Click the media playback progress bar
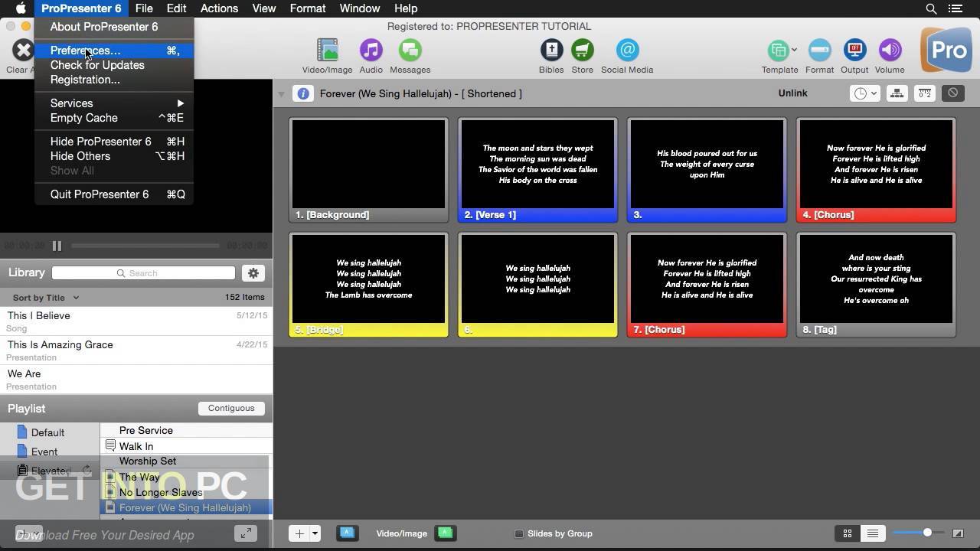The width and height of the screenshot is (980, 551). pos(145,246)
